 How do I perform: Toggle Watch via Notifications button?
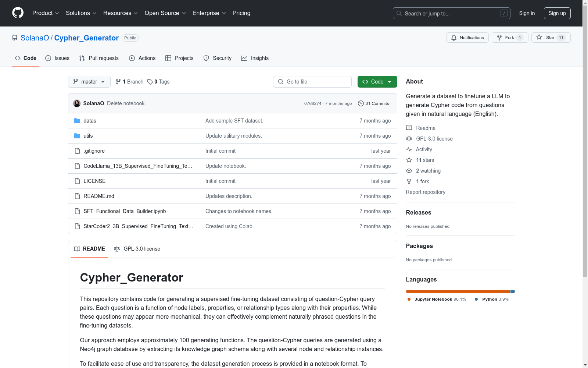tap(467, 38)
